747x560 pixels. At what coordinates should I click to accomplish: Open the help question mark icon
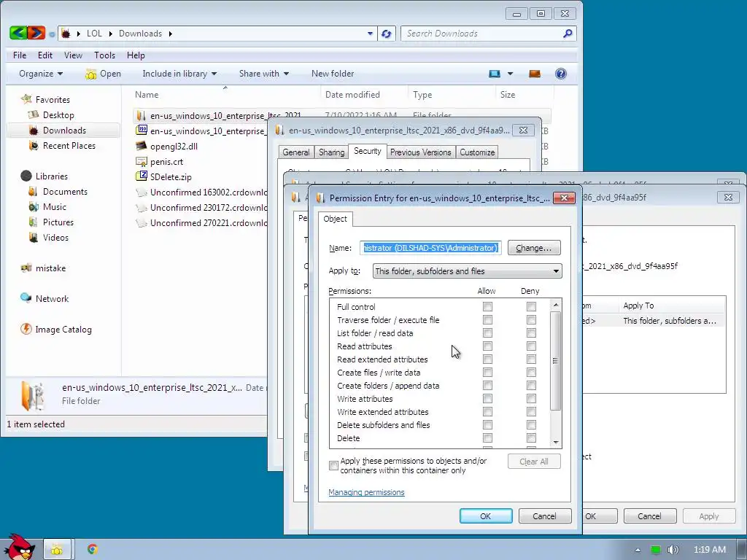click(x=561, y=74)
